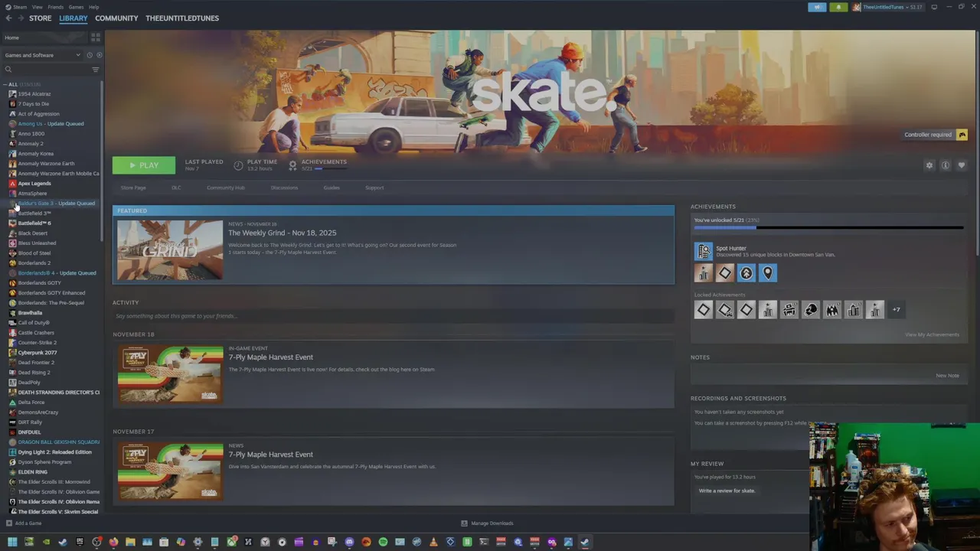
Task: Select Apex Legends in the library list
Action: (34, 184)
